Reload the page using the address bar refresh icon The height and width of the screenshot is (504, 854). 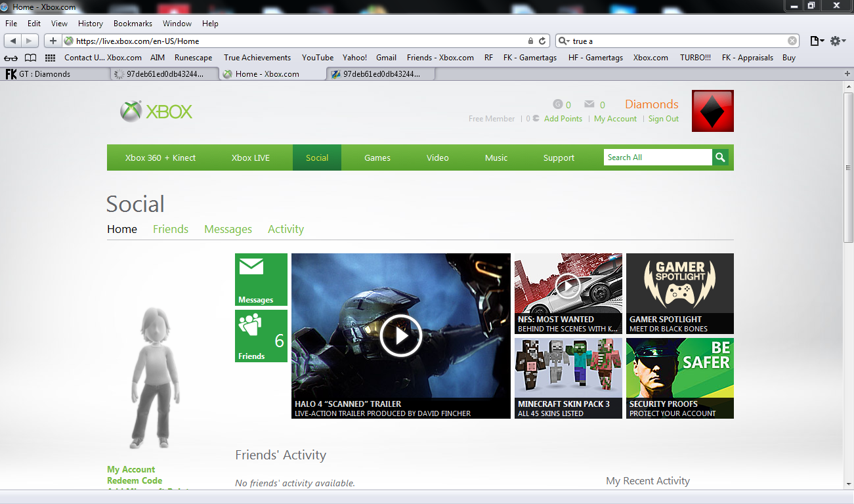click(542, 41)
